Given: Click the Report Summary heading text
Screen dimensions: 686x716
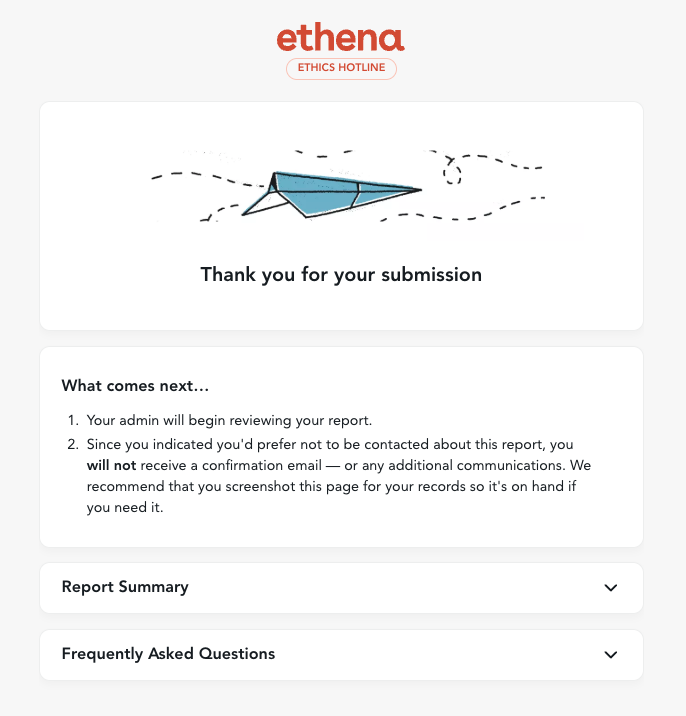Looking at the screenshot, I should tap(125, 587).
